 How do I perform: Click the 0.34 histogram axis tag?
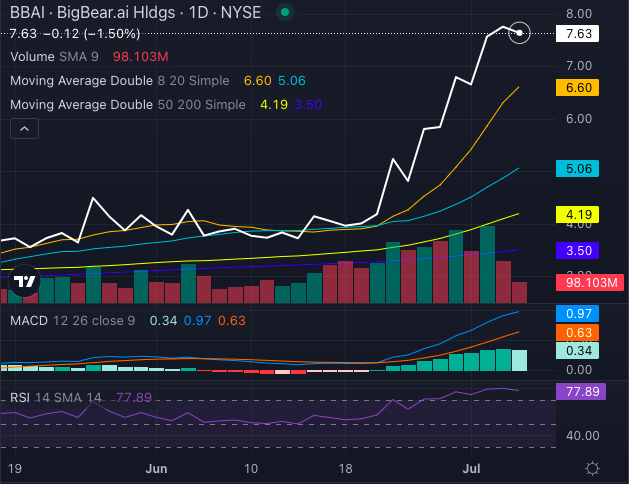[577, 351]
